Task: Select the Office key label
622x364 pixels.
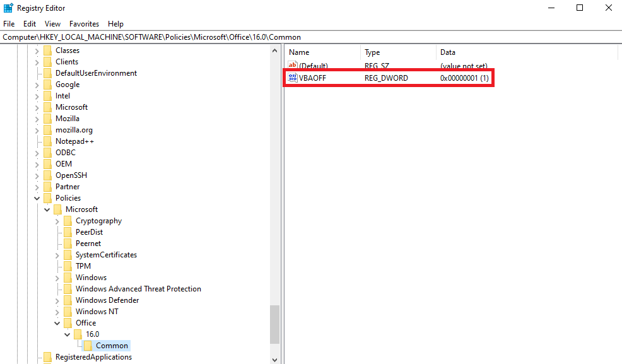Action: pos(86,323)
